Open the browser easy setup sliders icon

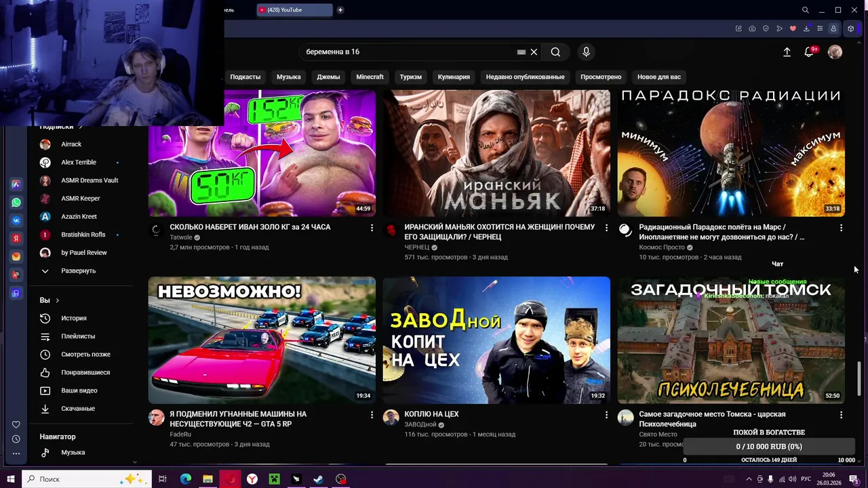point(820,28)
